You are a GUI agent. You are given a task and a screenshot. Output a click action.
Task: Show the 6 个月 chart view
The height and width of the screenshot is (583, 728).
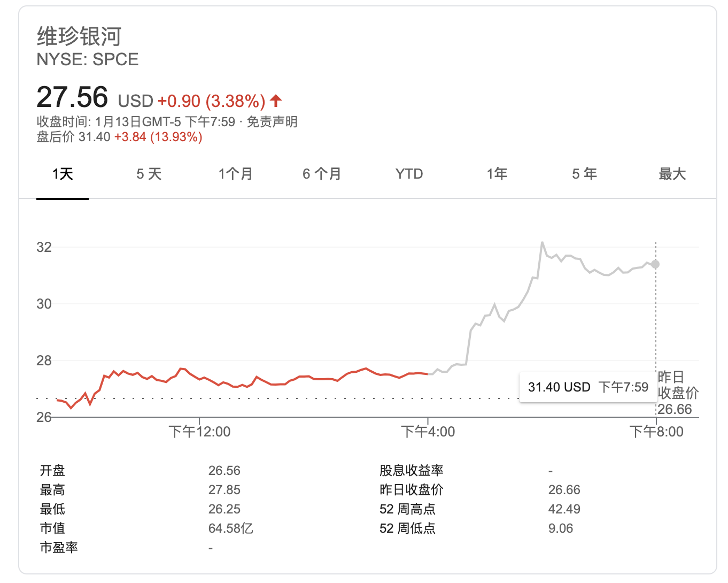click(322, 174)
